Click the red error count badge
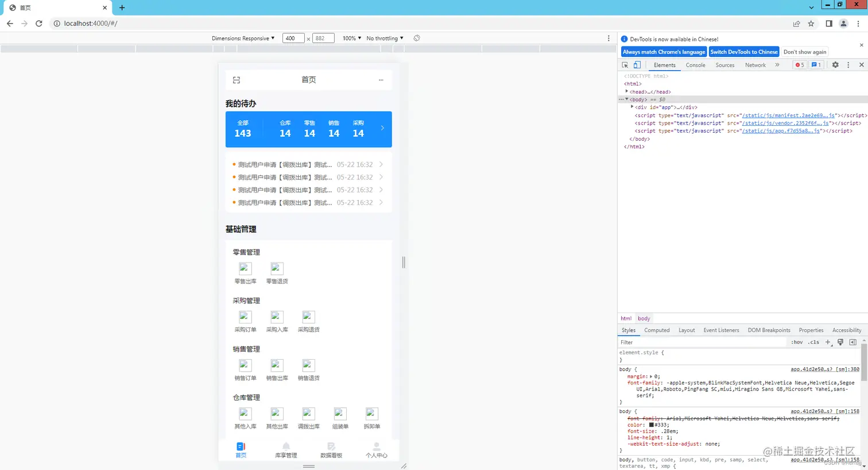The width and height of the screenshot is (868, 470). click(799, 65)
